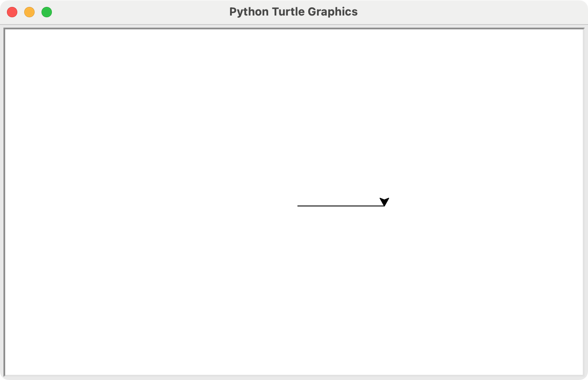Click the red close button
This screenshot has width=588, height=380.
12,12
